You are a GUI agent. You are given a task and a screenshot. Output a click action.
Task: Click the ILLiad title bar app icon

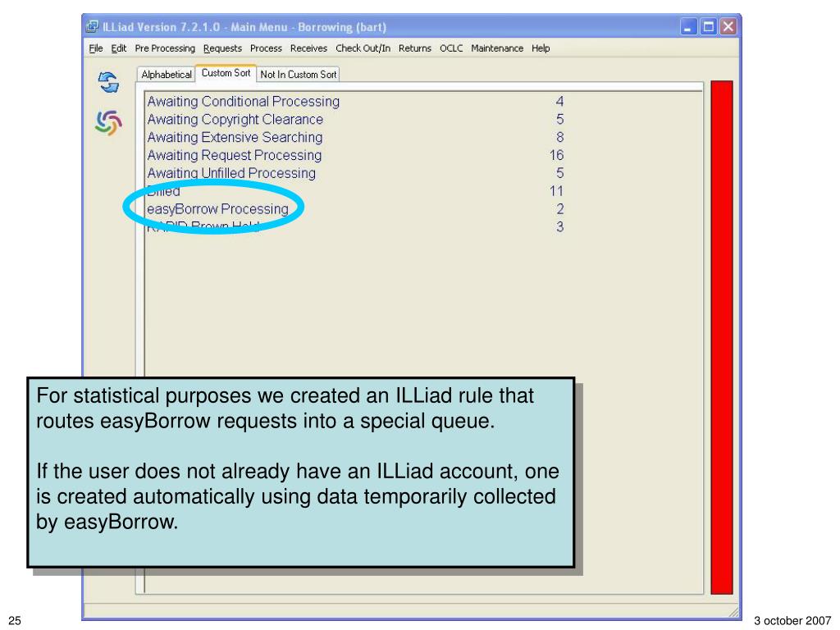click(x=93, y=26)
